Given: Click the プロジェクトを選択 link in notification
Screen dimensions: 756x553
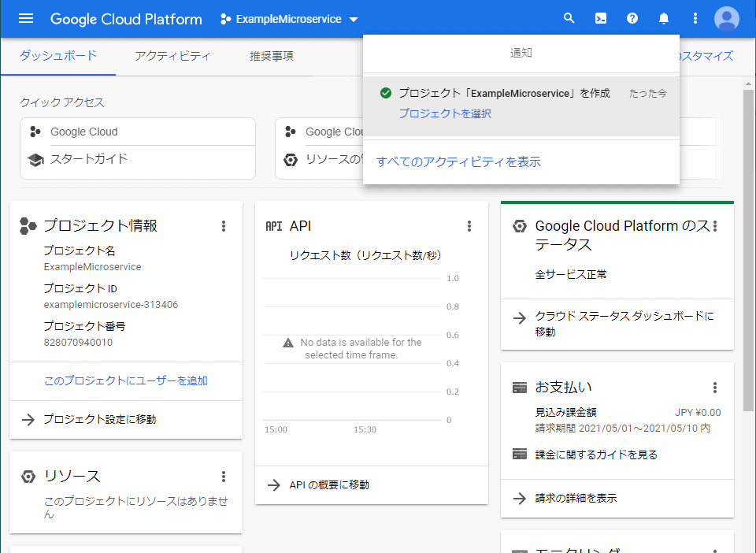Looking at the screenshot, I should (x=445, y=113).
